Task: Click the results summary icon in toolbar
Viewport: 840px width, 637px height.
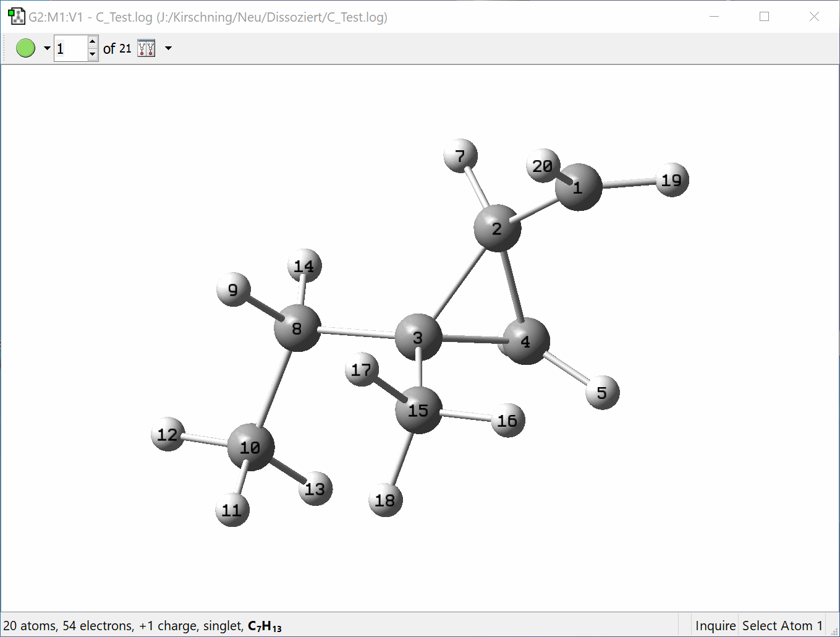Action: coord(146,48)
